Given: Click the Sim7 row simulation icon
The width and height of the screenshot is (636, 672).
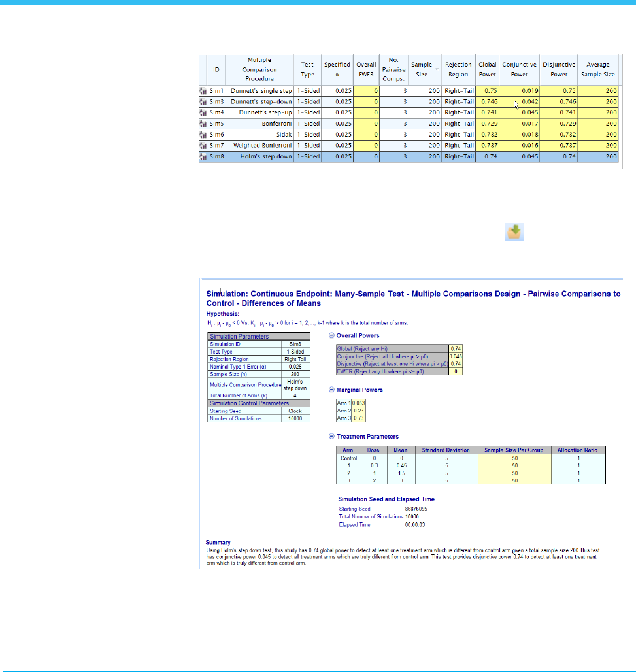Looking at the screenshot, I should (x=203, y=146).
